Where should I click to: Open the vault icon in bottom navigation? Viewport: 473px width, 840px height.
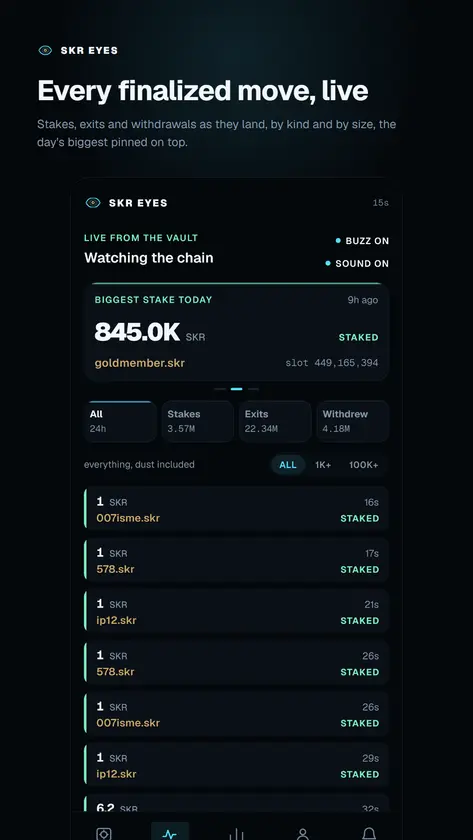[103, 834]
